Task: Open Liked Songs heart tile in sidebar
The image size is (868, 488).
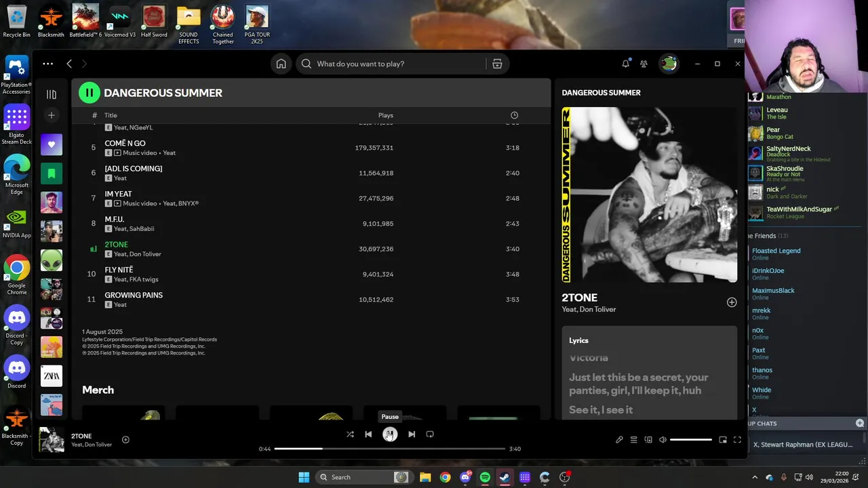Action: (51, 144)
